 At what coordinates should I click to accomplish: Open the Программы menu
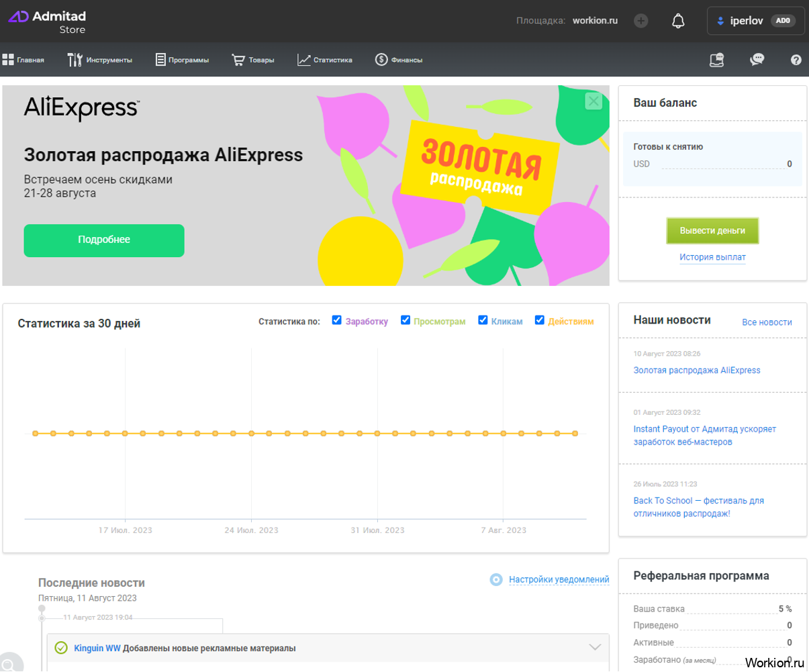pyautogui.click(x=182, y=60)
